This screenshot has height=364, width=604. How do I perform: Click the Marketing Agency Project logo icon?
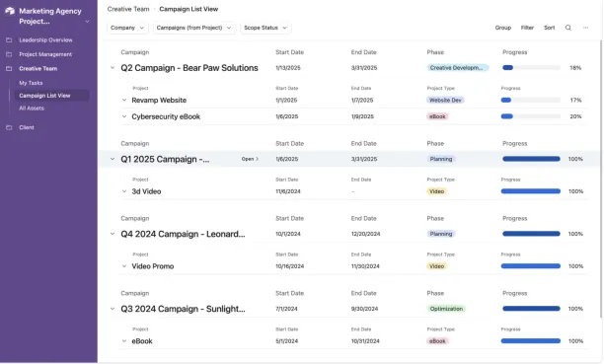[10, 11]
